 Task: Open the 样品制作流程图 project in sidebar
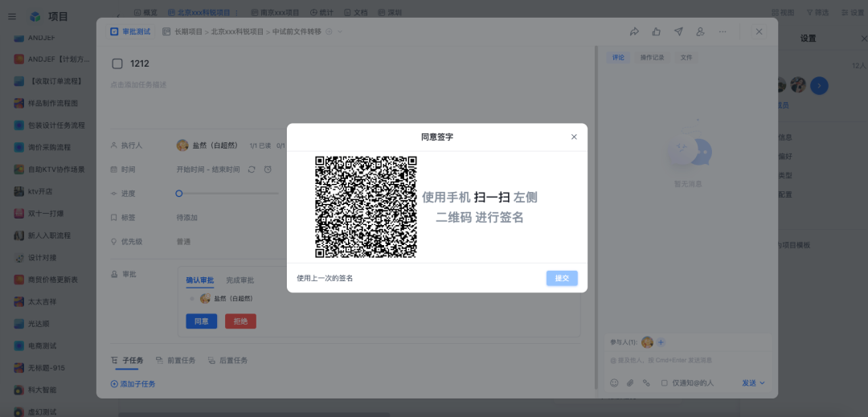(53, 103)
